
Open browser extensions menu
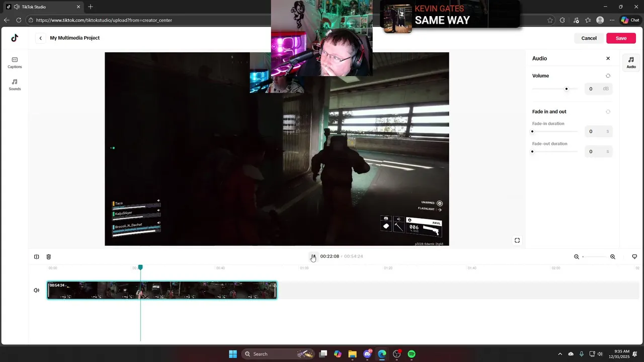pos(562,20)
